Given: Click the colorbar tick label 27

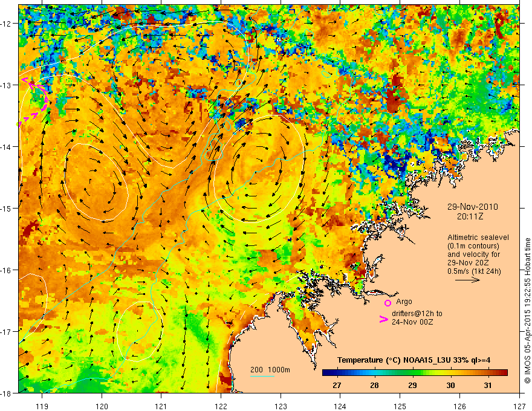Looking at the screenshot, I should click(x=337, y=386).
